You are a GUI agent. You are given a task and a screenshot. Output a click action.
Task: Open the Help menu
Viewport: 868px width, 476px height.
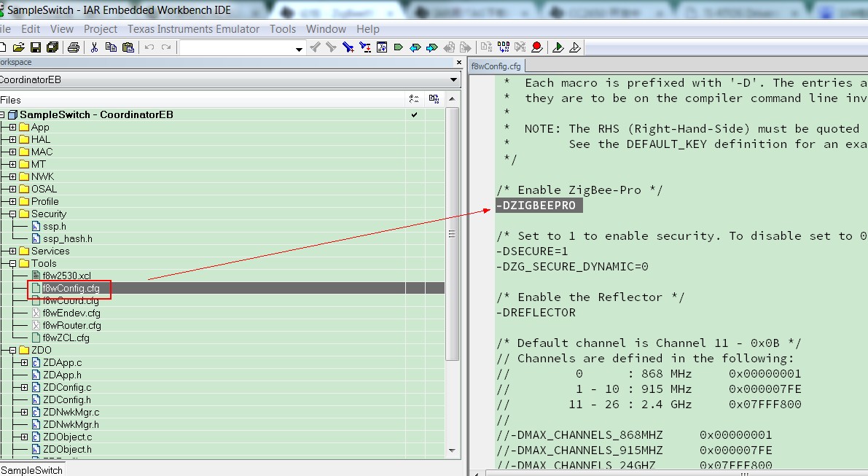point(368,28)
